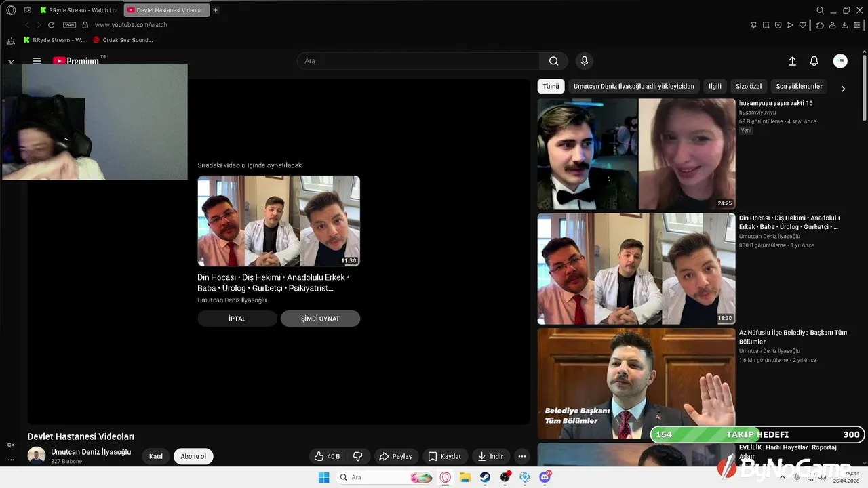Select the Size özel filter chip
Image resolution: width=868 pixels, height=488 pixels.
coord(749,86)
